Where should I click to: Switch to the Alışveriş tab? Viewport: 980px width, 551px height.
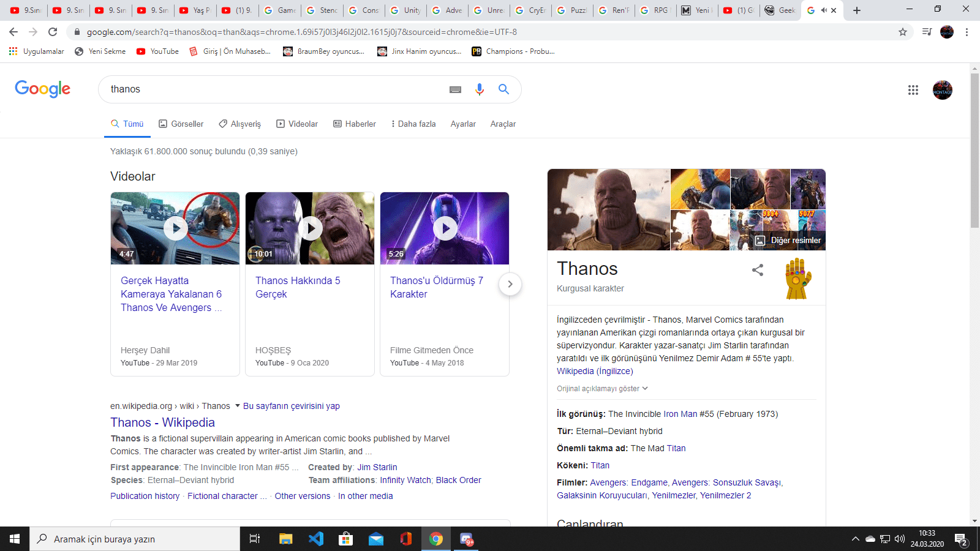coord(239,124)
